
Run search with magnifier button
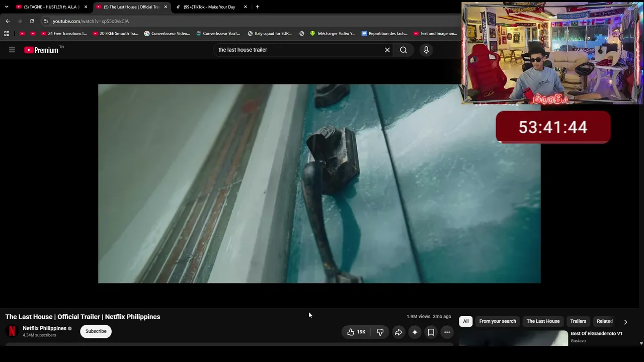click(404, 50)
